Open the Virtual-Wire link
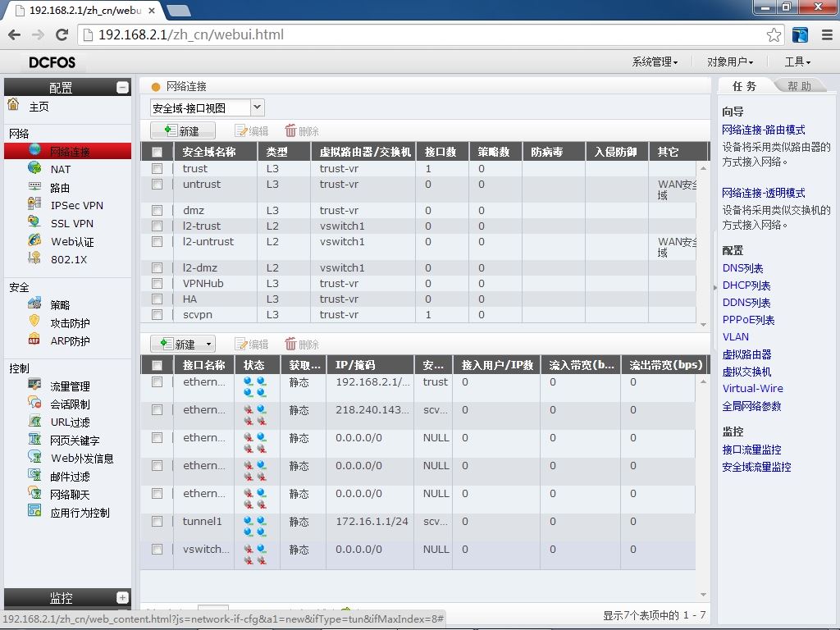 [x=753, y=388]
